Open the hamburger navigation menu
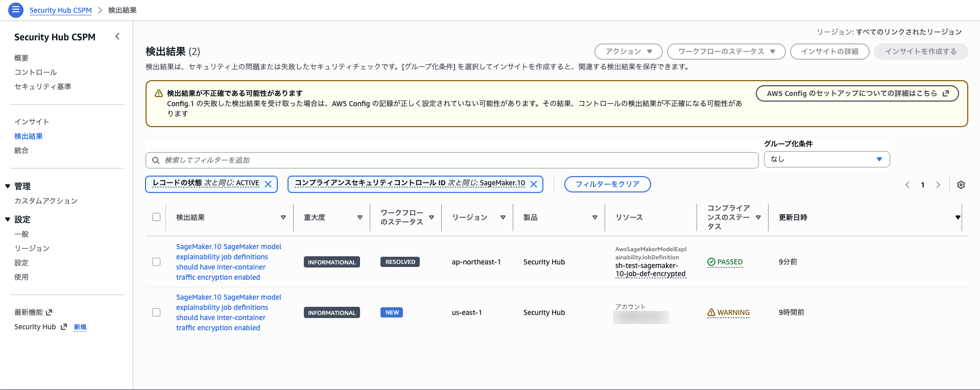980x390 pixels. 16,10
